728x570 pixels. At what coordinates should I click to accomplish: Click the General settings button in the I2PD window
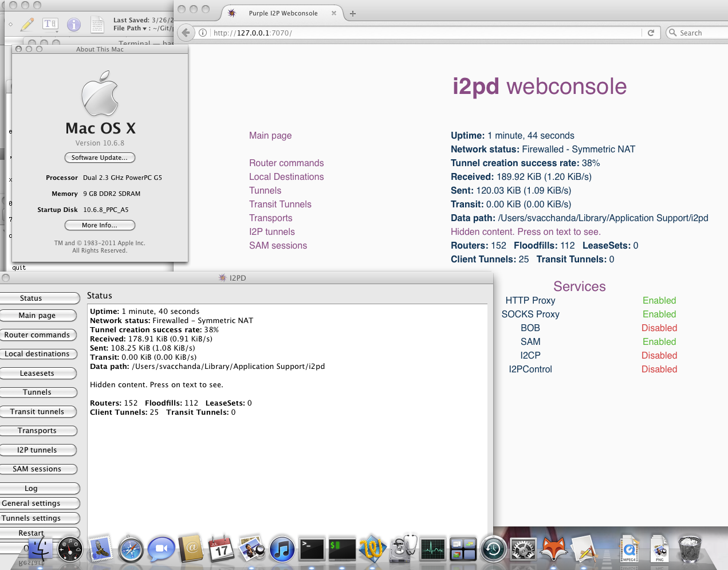[38, 503]
